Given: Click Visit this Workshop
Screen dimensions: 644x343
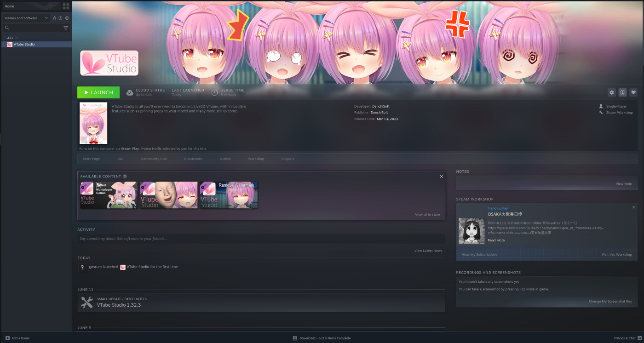Looking at the screenshot, I should pyautogui.click(x=616, y=254).
